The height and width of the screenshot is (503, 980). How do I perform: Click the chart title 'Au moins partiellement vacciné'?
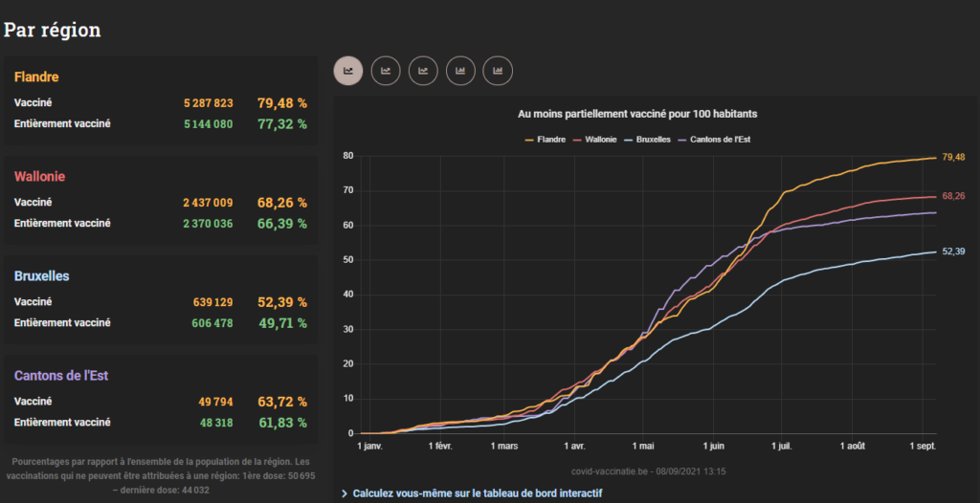pyautogui.click(x=637, y=114)
